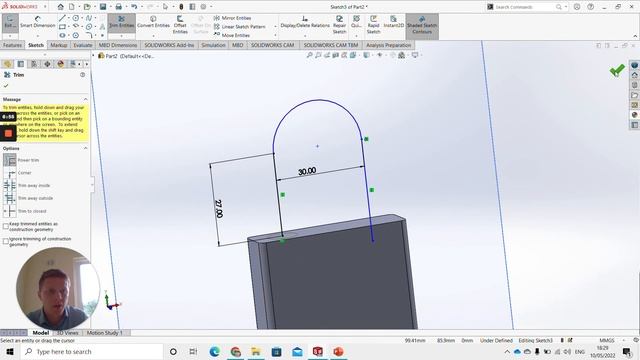Select the Spline sketch tool
640x360 pixels.
coord(89,18)
